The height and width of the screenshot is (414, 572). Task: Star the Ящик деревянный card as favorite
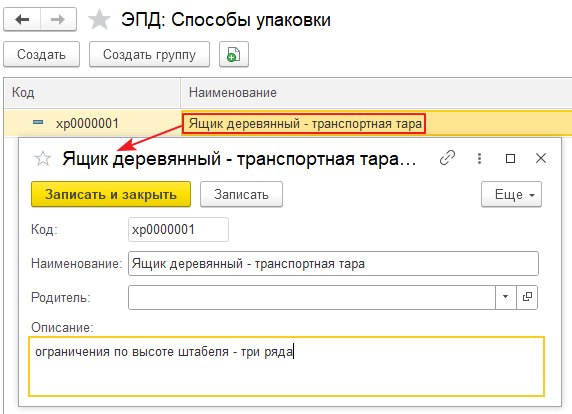[43, 158]
